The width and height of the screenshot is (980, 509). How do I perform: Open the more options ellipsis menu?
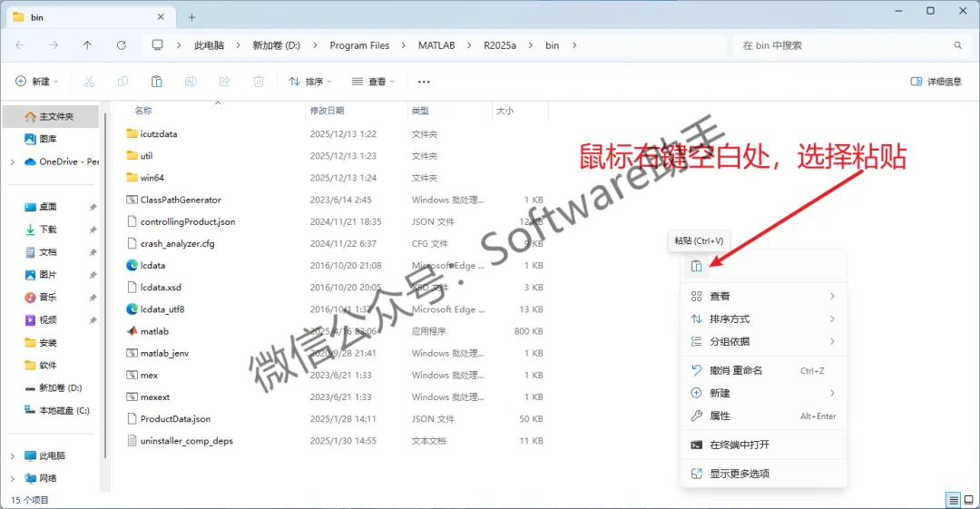pyautogui.click(x=424, y=82)
